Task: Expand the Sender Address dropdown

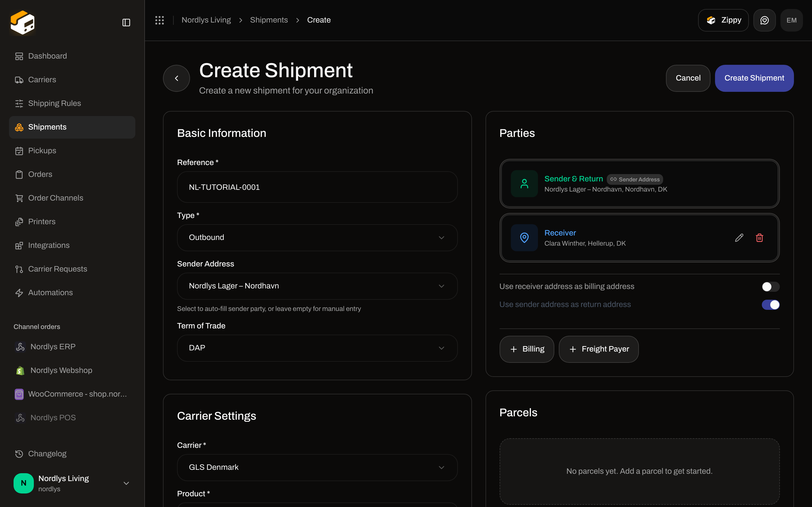Action: point(317,286)
